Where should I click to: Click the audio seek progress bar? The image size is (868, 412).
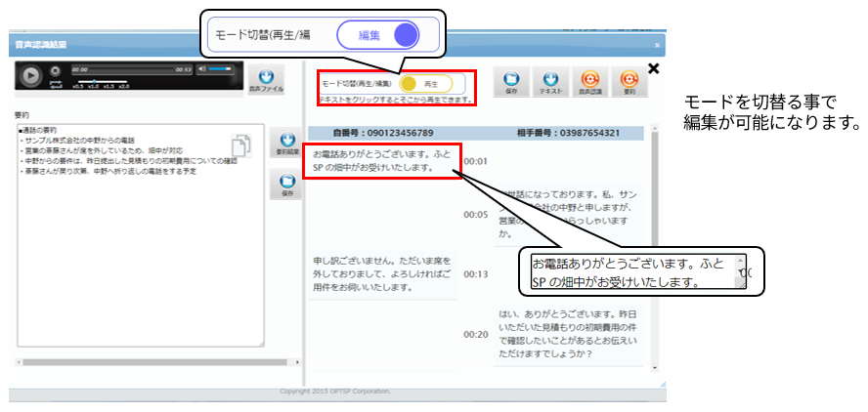pyautogui.click(x=132, y=69)
